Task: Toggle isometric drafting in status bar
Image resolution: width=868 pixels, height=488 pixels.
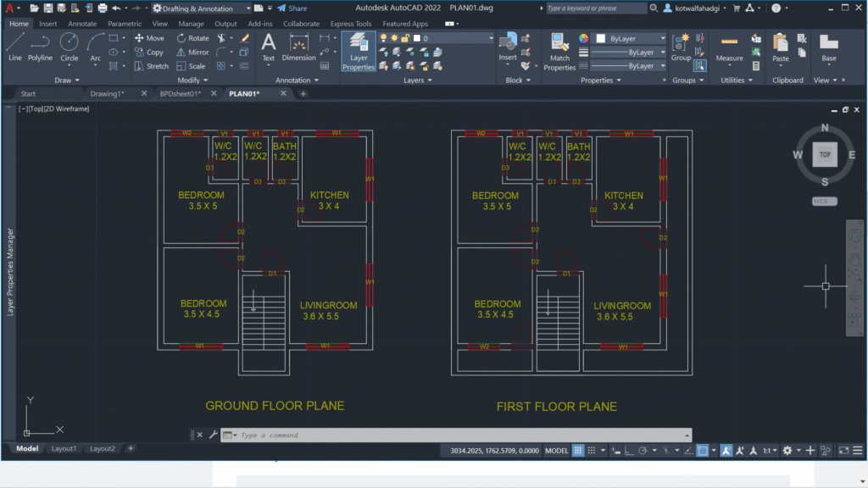Action: click(x=666, y=451)
